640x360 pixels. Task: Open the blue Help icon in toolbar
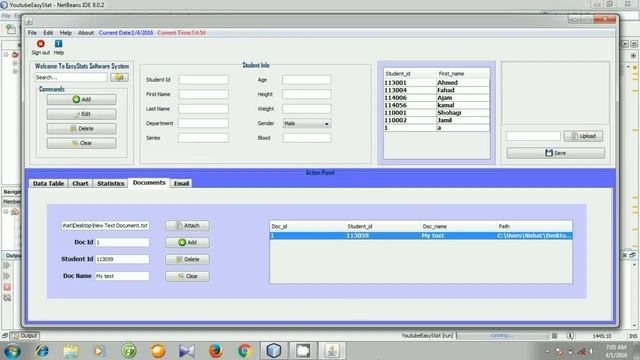[58, 44]
